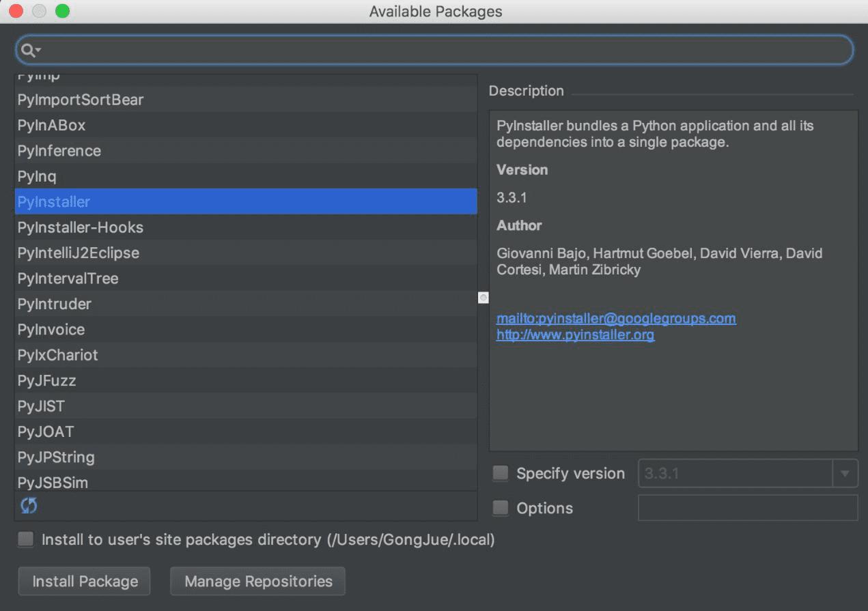This screenshot has width=868, height=611.
Task: Click the search magnifier icon
Action: pos(27,50)
